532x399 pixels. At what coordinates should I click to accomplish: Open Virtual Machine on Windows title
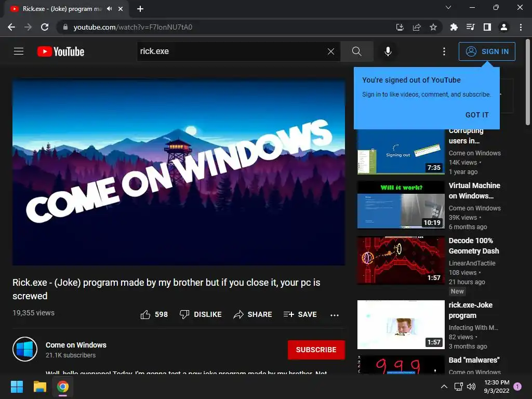click(474, 191)
